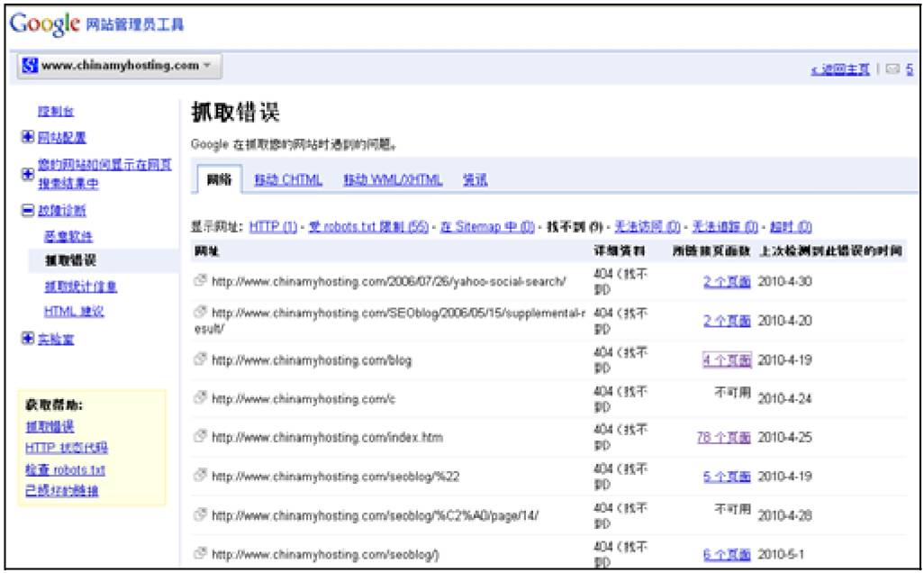Viewport: 924px width, 573px height.
Task: Click the 上次检测到此错误的时间 column header
Action: (x=831, y=251)
